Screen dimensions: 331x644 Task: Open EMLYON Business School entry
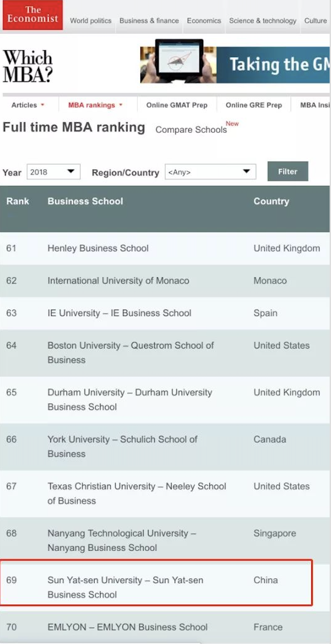pos(127,627)
